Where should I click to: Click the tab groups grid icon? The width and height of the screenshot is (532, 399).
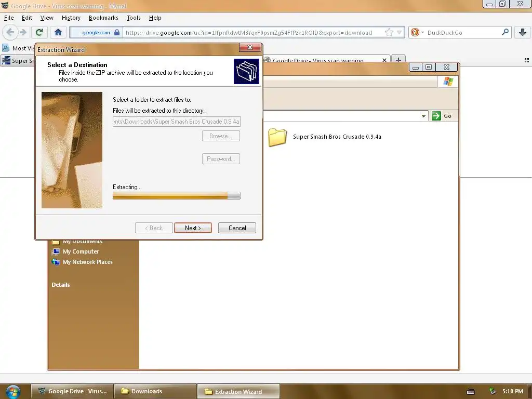click(527, 60)
